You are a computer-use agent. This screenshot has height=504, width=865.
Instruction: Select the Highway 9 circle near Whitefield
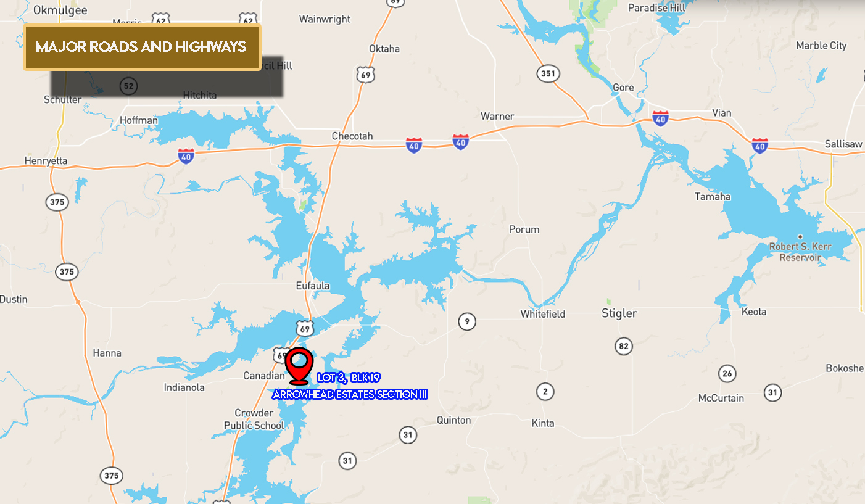click(x=467, y=321)
